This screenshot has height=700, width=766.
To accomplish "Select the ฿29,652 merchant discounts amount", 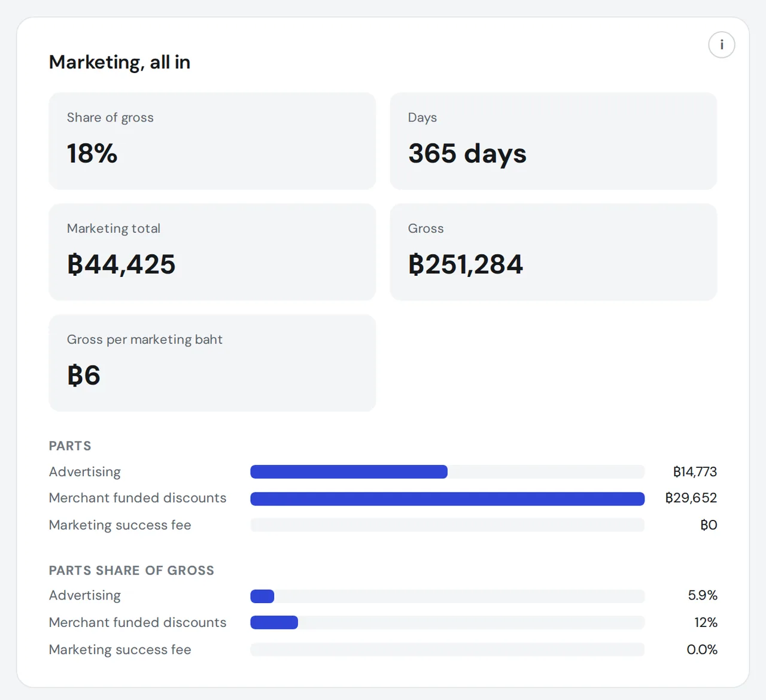I will coord(691,498).
